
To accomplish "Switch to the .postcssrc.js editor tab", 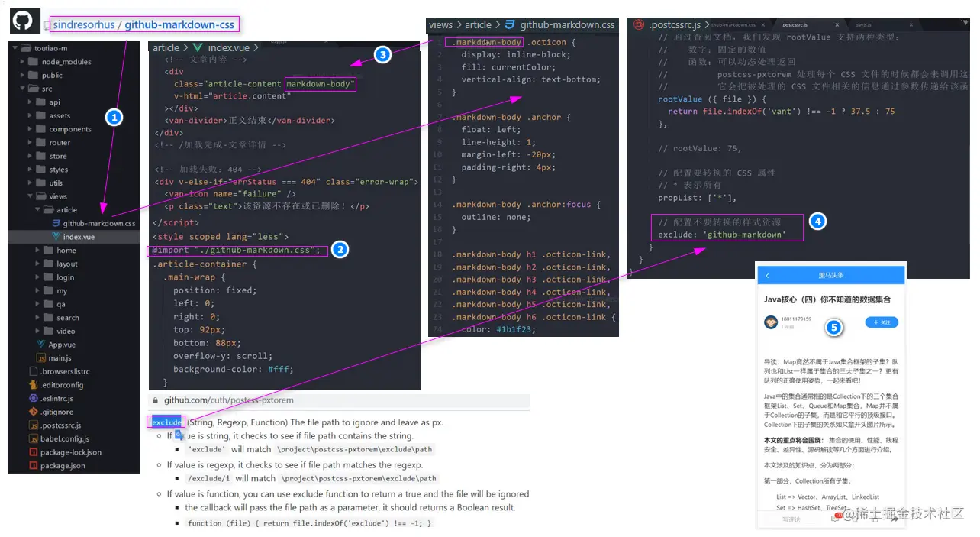I will point(806,24).
